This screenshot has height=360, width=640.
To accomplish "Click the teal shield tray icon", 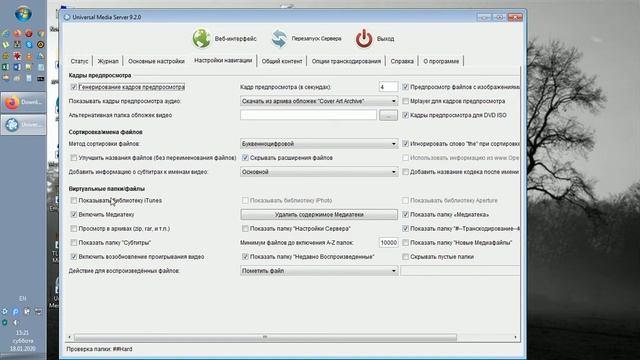I will click(x=4, y=322).
